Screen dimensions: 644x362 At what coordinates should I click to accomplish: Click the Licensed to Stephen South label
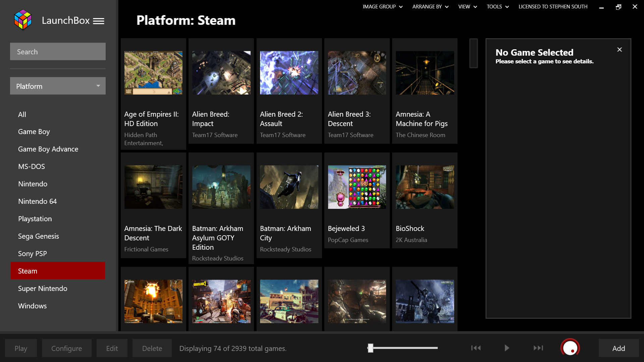553,7
